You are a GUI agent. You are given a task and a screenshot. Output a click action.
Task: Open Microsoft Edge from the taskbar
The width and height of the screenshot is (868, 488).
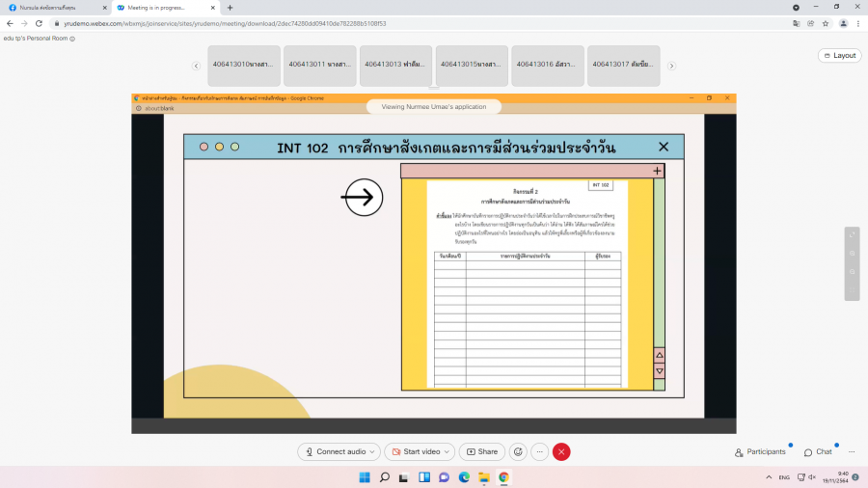[464, 477]
